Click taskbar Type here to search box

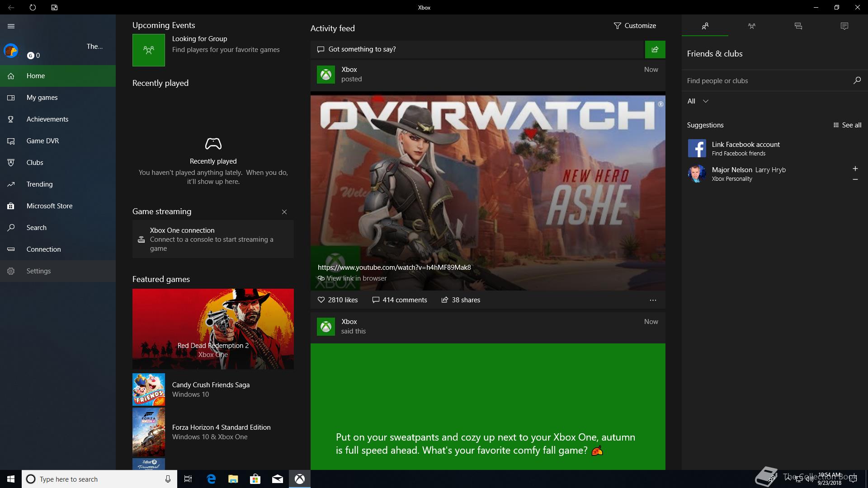click(99, 479)
